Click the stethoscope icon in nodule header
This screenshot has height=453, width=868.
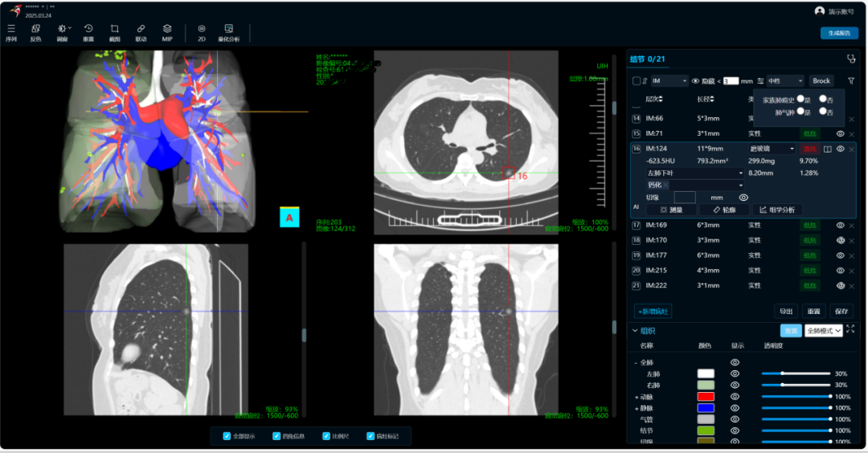pos(851,59)
